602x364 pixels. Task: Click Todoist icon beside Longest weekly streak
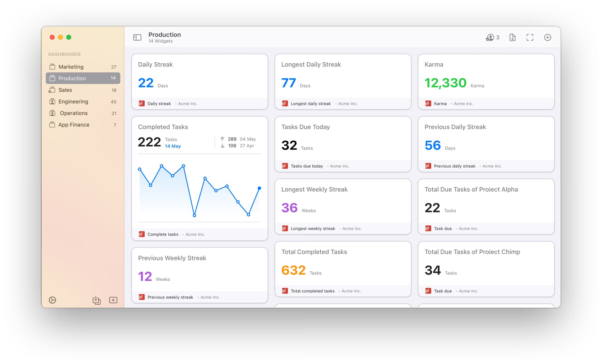[285, 228]
